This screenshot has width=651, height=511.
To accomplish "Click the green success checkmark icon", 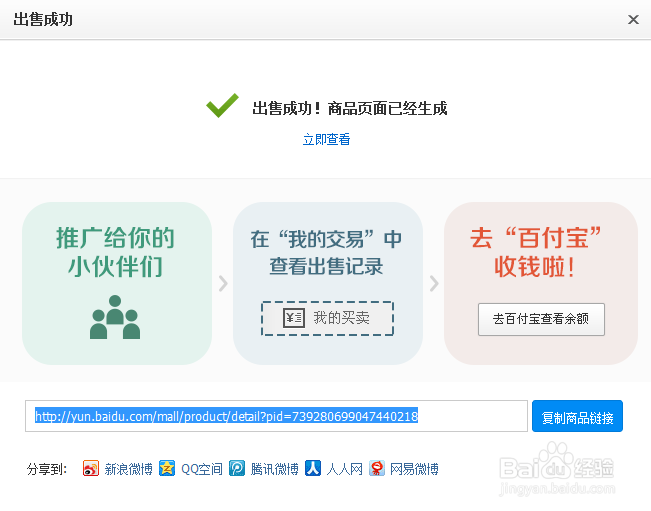I will point(223,105).
